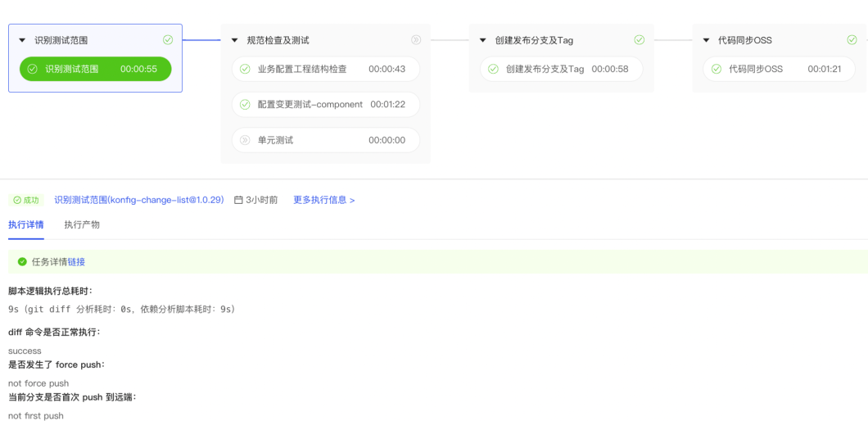
Task: Open the 配置变更测试-component job
Action: click(x=326, y=104)
